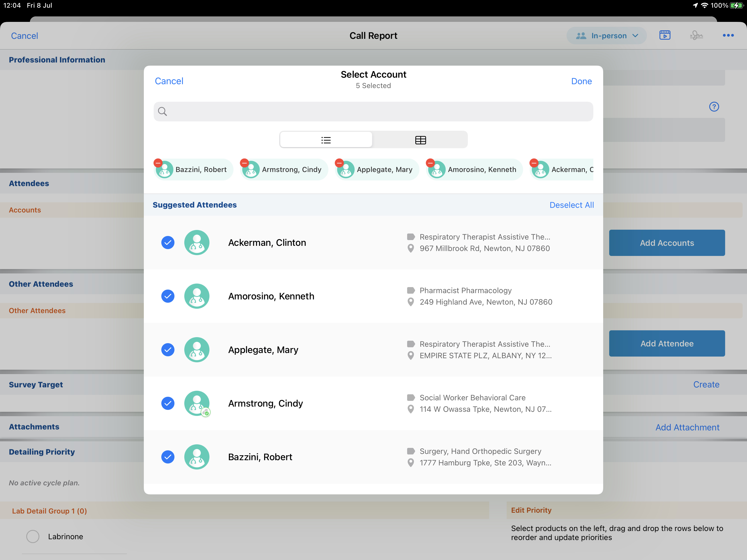Click the search magnifier icon
This screenshot has height=560, width=747.
[x=162, y=112]
